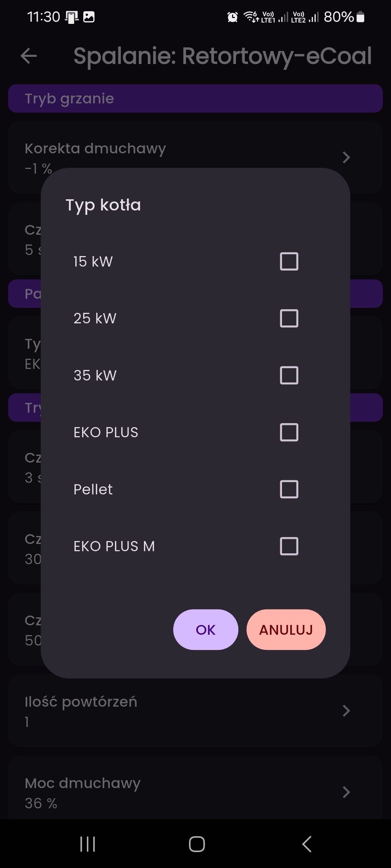Tap the back arrow in the header
The height and width of the screenshot is (868, 391).
[29, 56]
